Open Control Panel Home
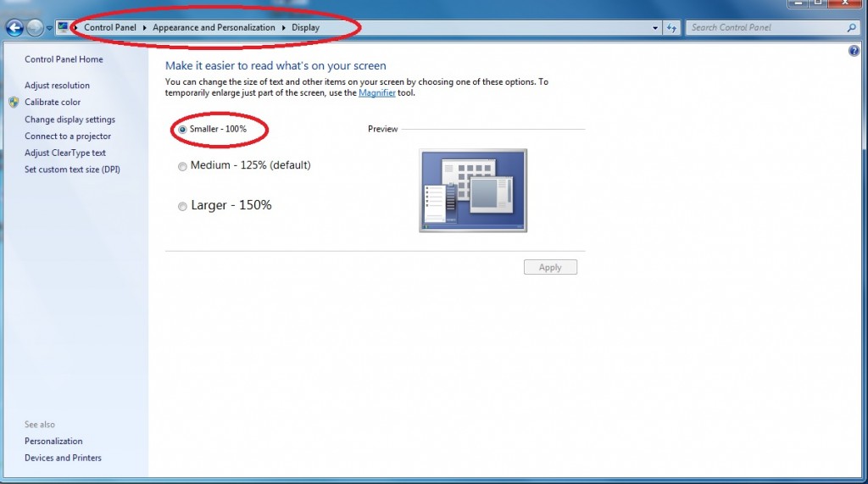This screenshot has height=484, width=868. [64, 59]
